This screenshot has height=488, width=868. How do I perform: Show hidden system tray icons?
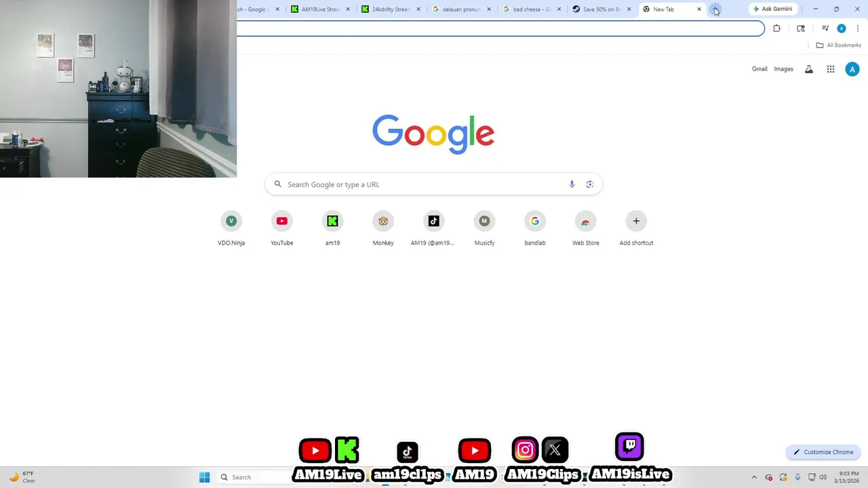[754, 477]
